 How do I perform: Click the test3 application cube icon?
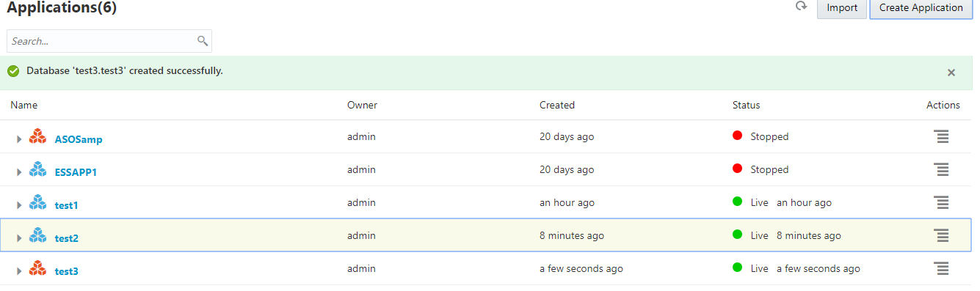pos(37,269)
